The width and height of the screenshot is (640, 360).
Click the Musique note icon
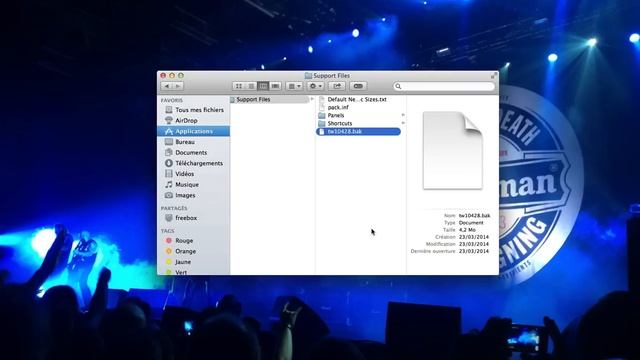pyautogui.click(x=169, y=184)
